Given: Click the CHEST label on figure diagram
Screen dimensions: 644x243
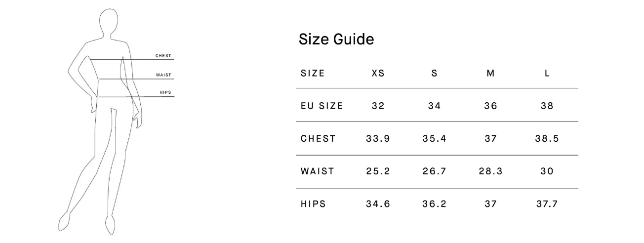Looking at the screenshot, I should point(163,56).
